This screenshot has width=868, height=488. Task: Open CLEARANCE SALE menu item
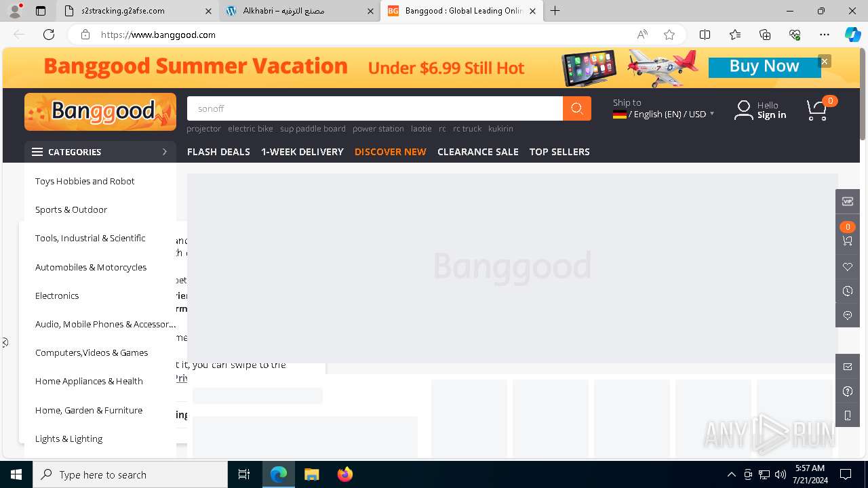pyautogui.click(x=478, y=152)
